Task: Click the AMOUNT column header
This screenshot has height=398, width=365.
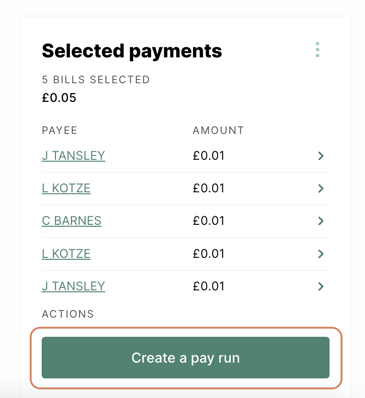Action: click(x=218, y=130)
